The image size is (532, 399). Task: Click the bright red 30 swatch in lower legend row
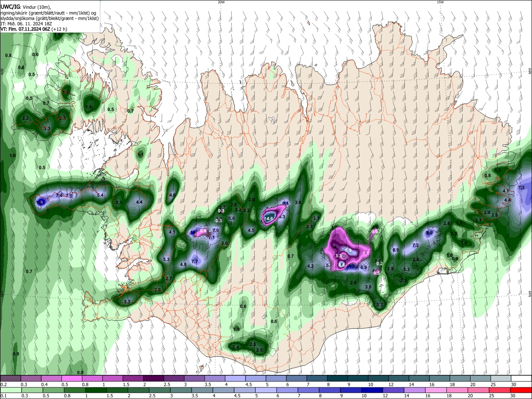521,390
